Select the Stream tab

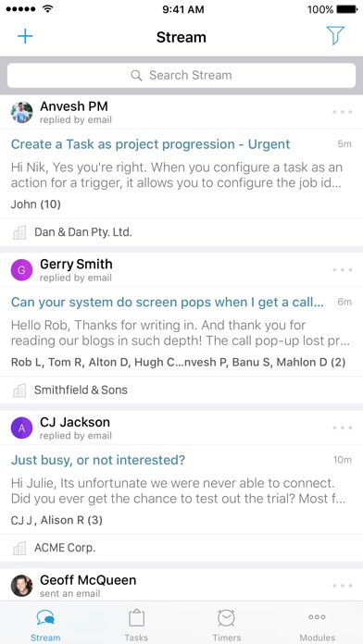(x=45, y=625)
